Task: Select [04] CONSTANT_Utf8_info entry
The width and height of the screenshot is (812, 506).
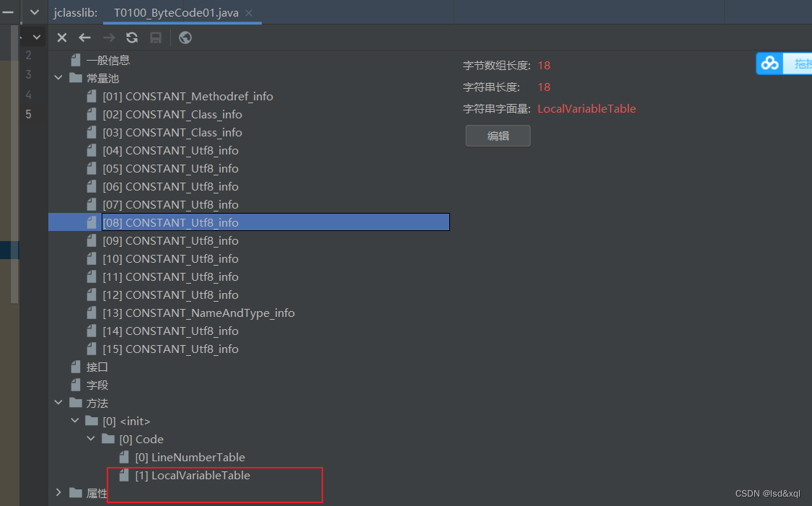Action: (170, 151)
